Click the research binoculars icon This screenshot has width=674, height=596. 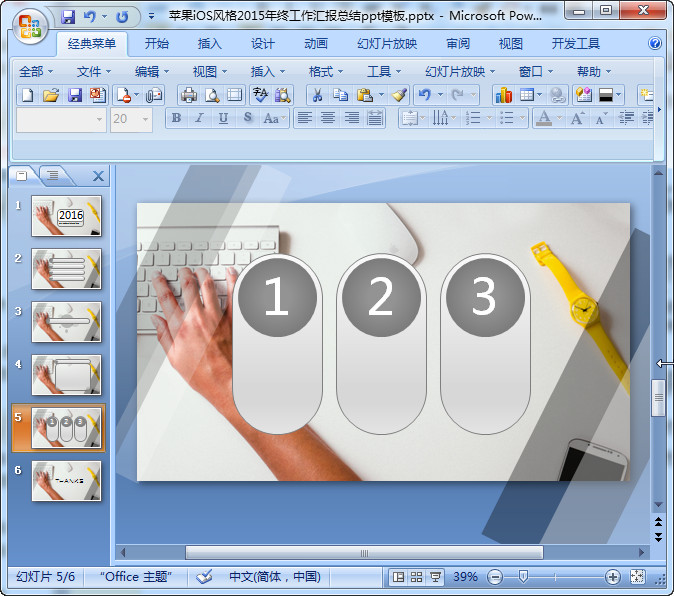click(x=283, y=95)
